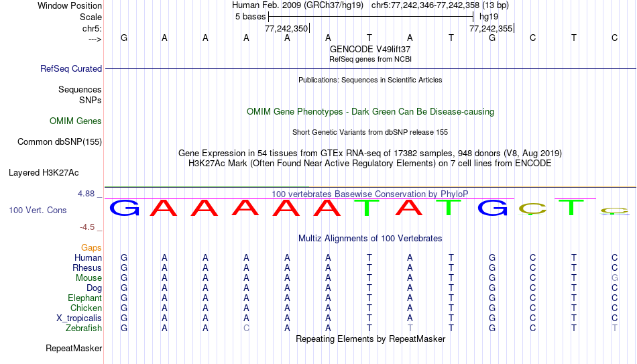This screenshot has height=364, width=637.
Task: Click the RefSeq genes from NCBI title
Action: (370, 59)
